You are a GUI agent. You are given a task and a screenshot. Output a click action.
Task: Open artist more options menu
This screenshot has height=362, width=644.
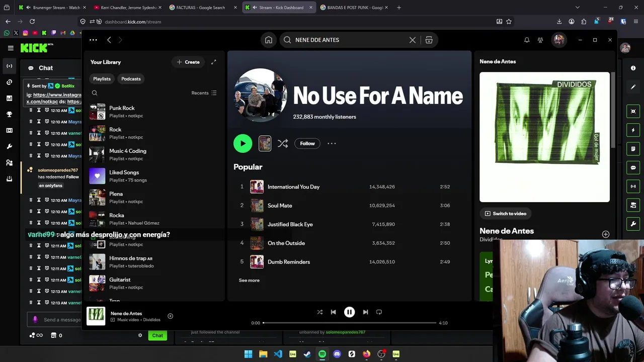click(x=332, y=143)
